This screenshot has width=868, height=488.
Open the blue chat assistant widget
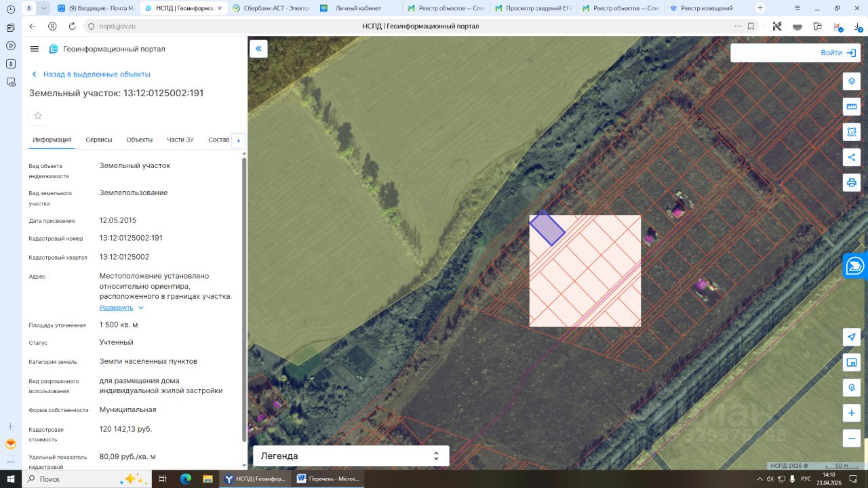(856, 266)
